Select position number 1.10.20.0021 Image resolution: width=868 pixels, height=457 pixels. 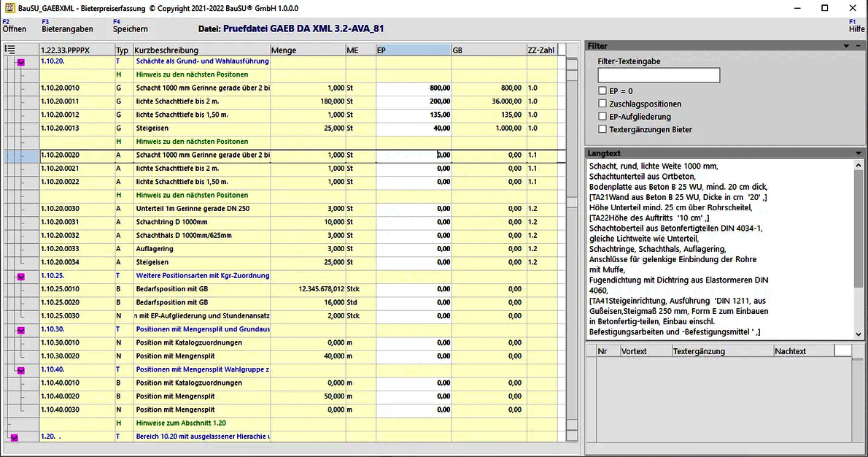(60, 169)
